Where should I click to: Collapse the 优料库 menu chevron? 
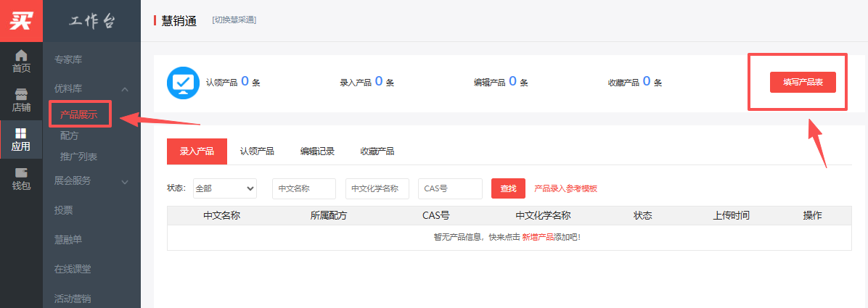pyautogui.click(x=125, y=89)
